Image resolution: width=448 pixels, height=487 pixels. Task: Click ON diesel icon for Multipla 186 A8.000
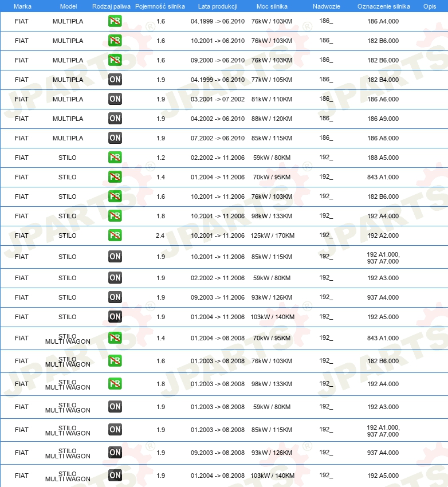[115, 138]
